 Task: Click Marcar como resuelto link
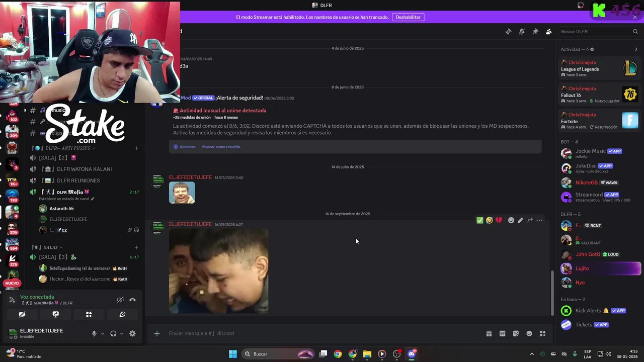[221, 147]
